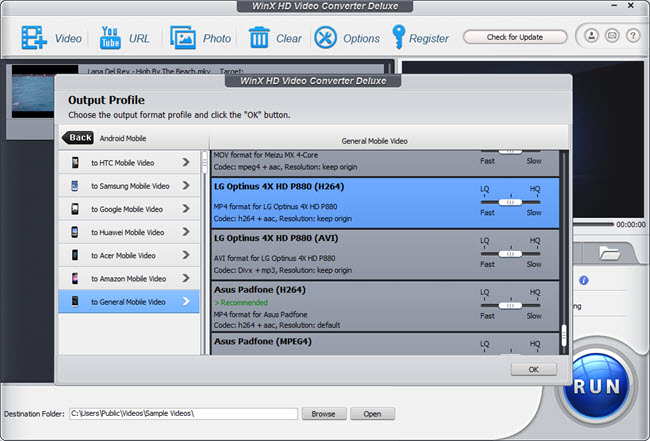Click the source video thumbnail
Viewport: 650px width, 441px height.
pyautogui.click(x=33, y=91)
